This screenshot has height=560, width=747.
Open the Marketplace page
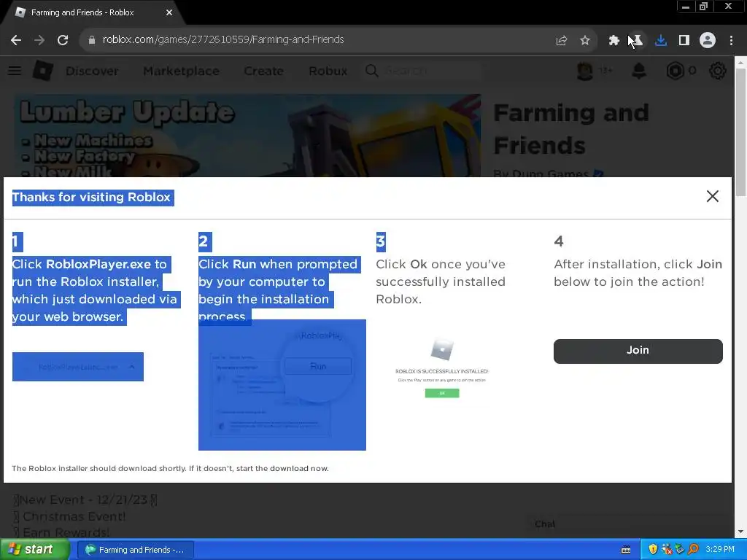click(182, 71)
